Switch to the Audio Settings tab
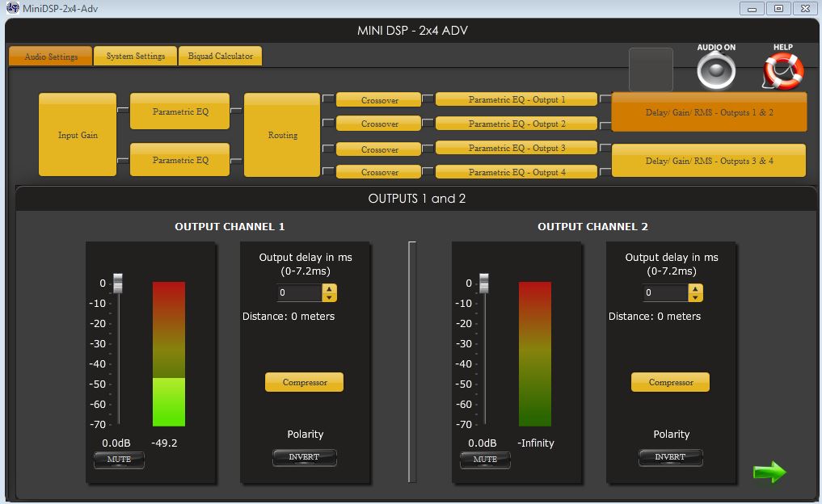Viewport: 822px width, 504px height. pos(50,56)
